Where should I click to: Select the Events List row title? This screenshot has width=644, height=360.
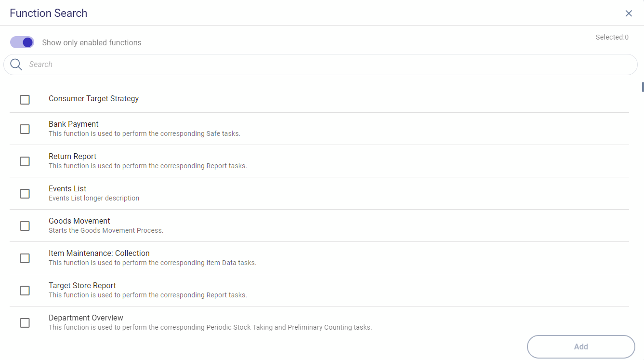pyautogui.click(x=67, y=189)
